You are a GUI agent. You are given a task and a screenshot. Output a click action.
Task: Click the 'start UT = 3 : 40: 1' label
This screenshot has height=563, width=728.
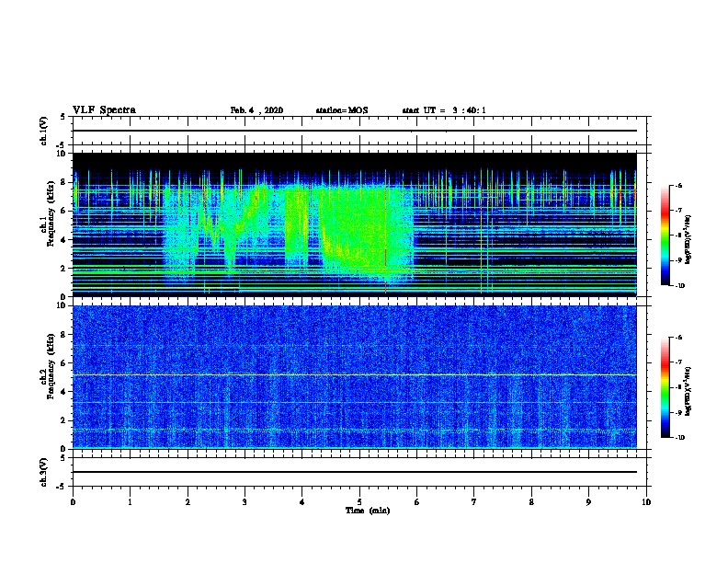click(444, 110)
